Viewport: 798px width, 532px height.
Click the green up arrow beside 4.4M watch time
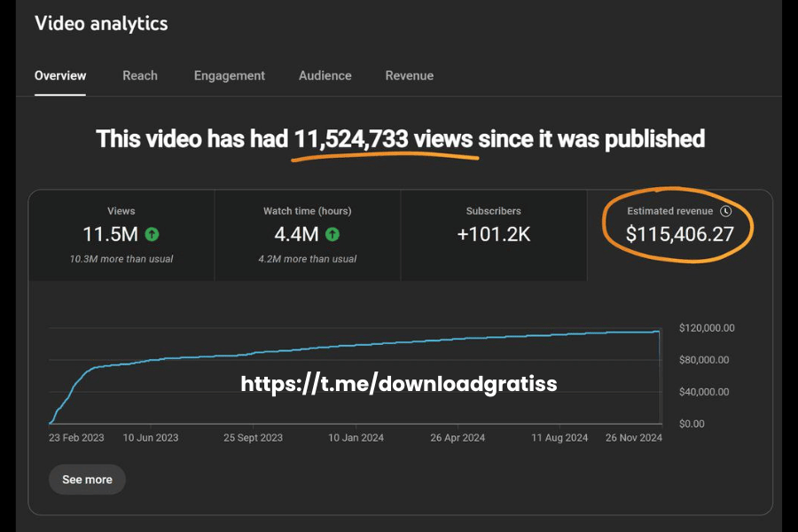[x=332, y=235]
